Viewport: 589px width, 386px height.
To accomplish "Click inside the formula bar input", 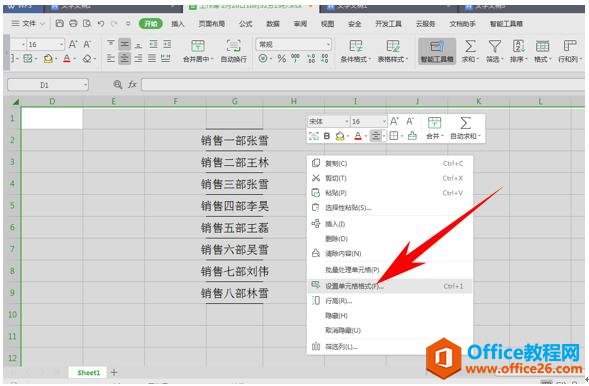I will [x=363, y=85].
